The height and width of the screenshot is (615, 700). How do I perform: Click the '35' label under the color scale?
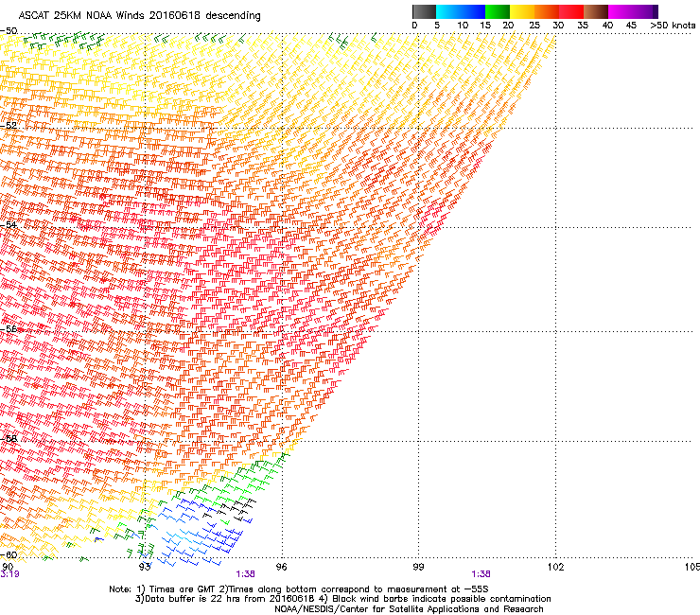[583, 26]
